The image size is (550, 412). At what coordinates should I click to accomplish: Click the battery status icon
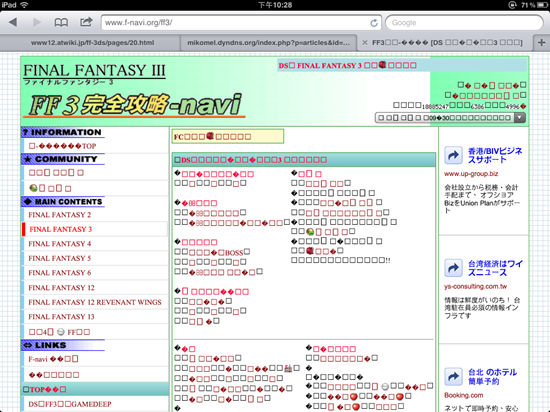click(x=542, y=5)
